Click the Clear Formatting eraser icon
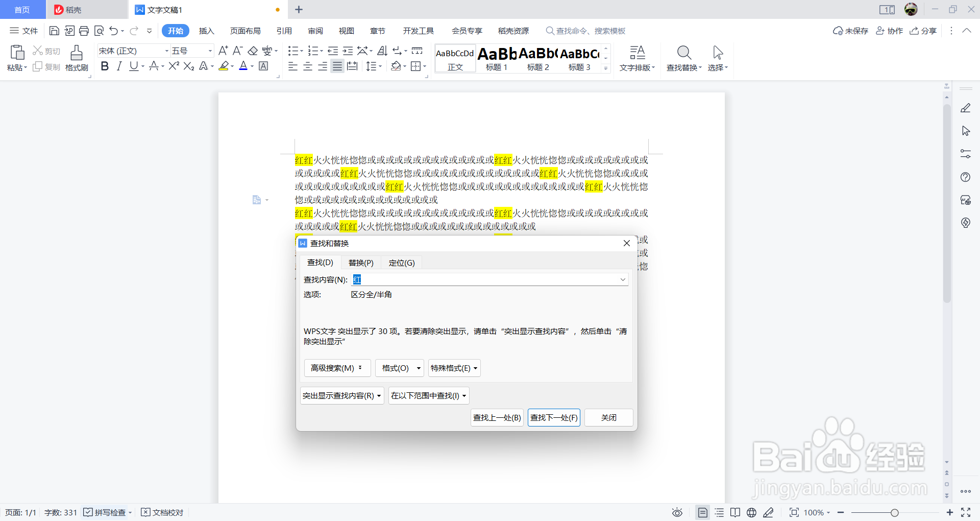The image size is (980, 521). coord(253,51)
